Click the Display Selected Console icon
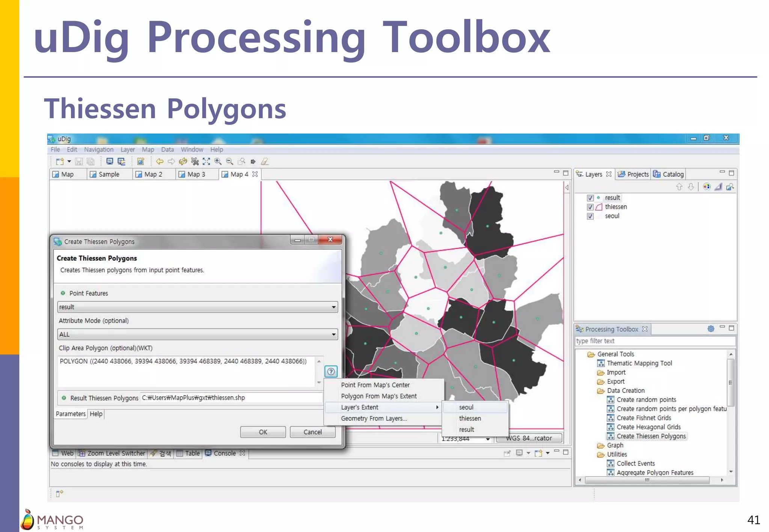The image size is (769, 532). [519, 453]
